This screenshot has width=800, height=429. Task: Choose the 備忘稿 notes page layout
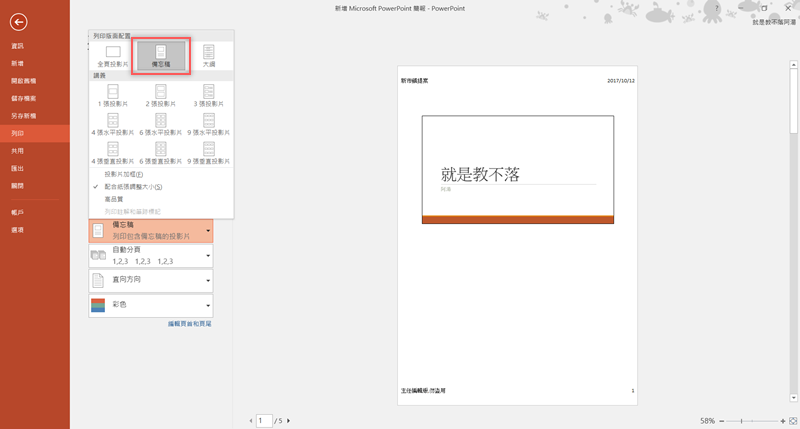tap(160, 56)
